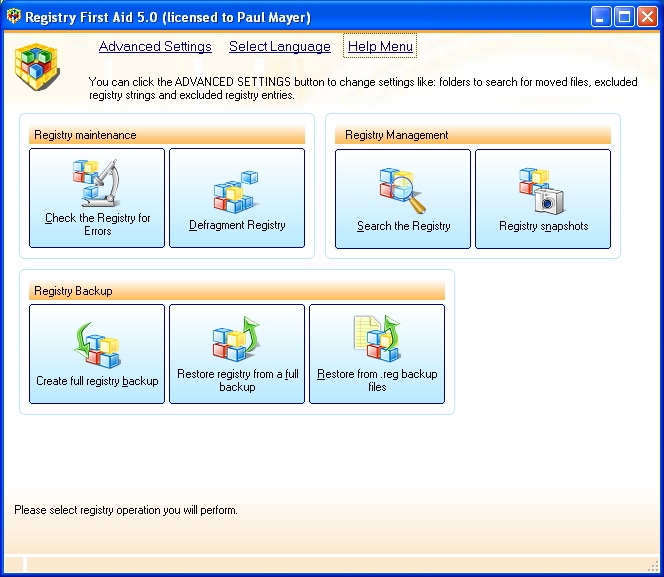664x577 pixels.
Task: Open Search the Registry magnifier icon
Action: [x=403, y=191]
